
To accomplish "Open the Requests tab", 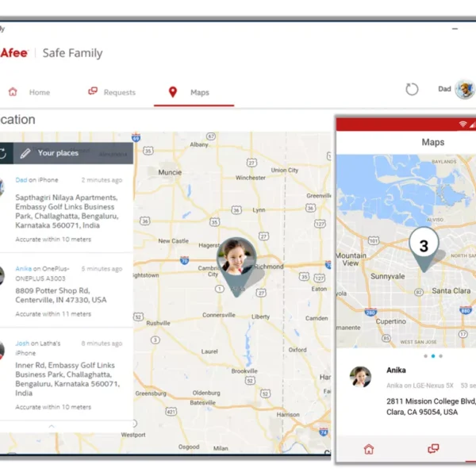I will (119, 93).
